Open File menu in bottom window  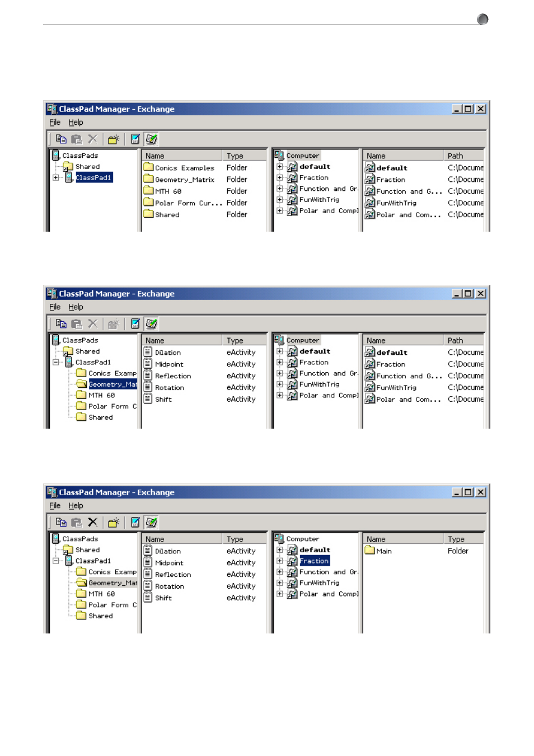(x=55, y=506)
